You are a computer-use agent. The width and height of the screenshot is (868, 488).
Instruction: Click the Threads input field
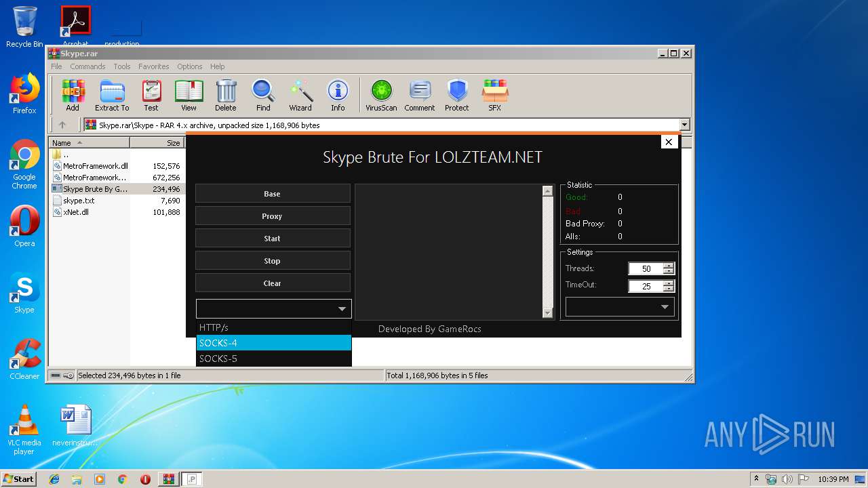pos(646,268)
